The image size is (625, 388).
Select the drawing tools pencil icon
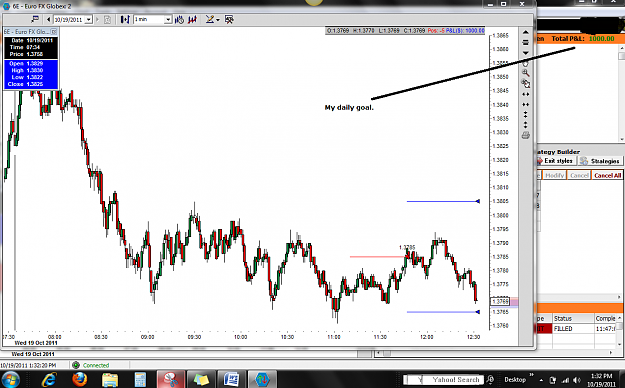[210, 19]
